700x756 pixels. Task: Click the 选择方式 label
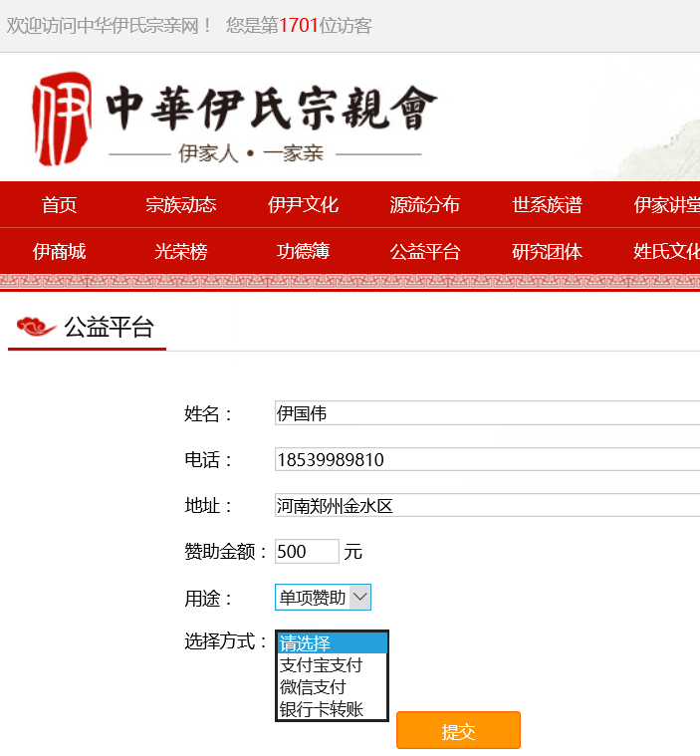(x=225, y=641)
